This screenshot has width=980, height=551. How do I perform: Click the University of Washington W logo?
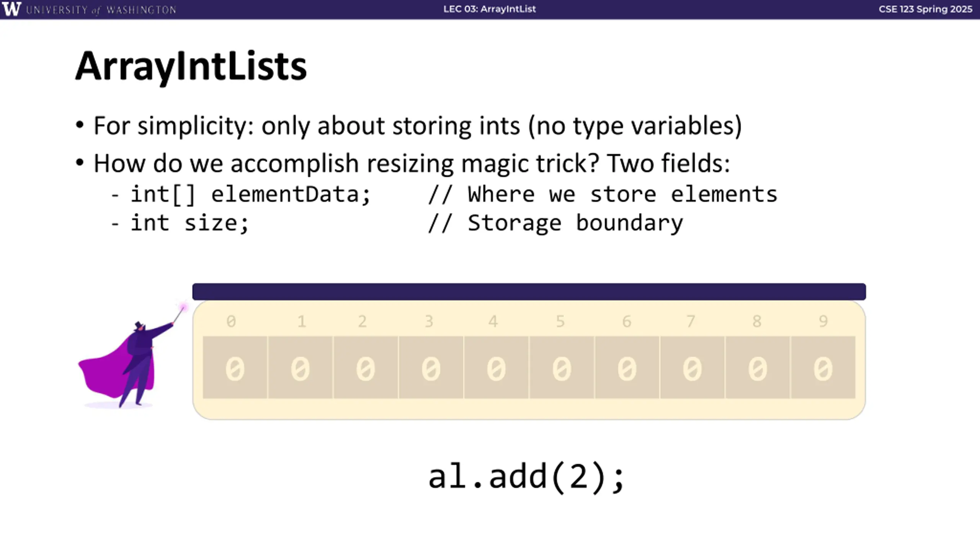click(x=11, y=9)
